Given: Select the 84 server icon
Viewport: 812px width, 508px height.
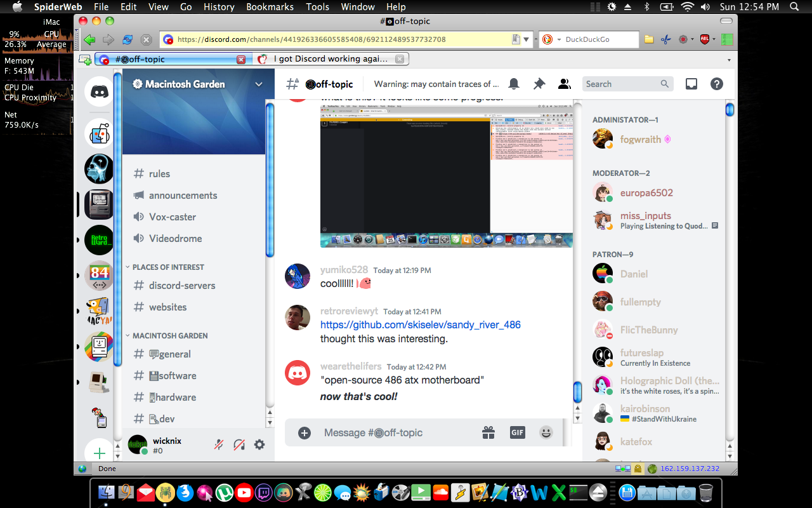Looking at the screenshot, I should pos(99,276).
